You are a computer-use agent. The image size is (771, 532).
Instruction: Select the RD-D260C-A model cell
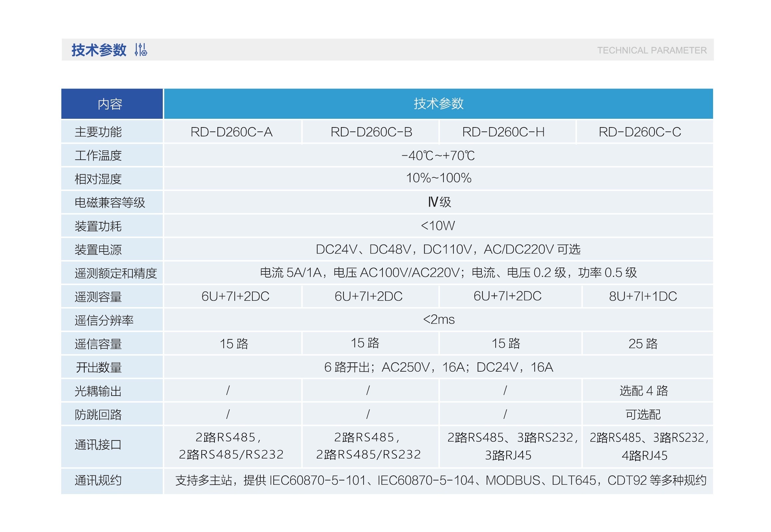231,132
